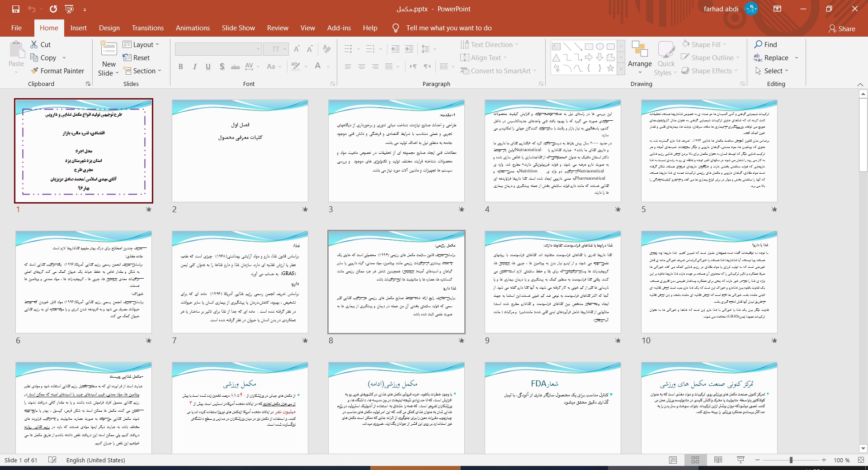The image size is (868, 470).
Task: Click the Format Painter tool
Action: 57,71
